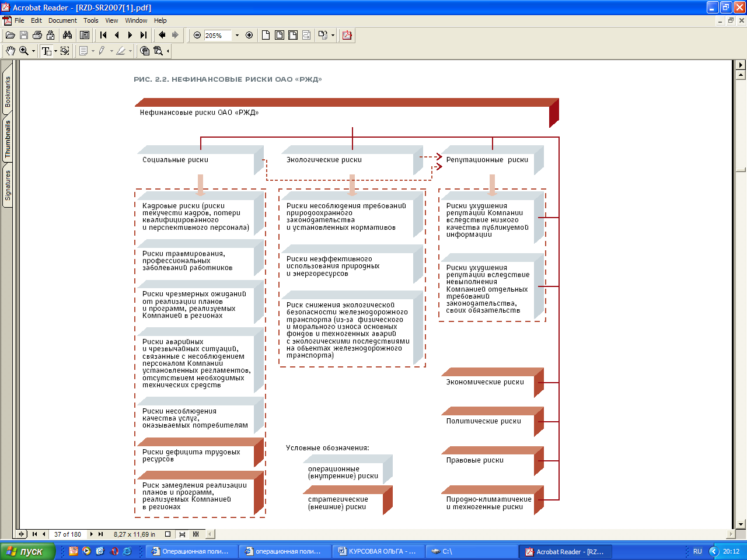The height and width of the screenshot is (560, 747).
Task: Click the Search the web icon
Action: pos(145,51)
